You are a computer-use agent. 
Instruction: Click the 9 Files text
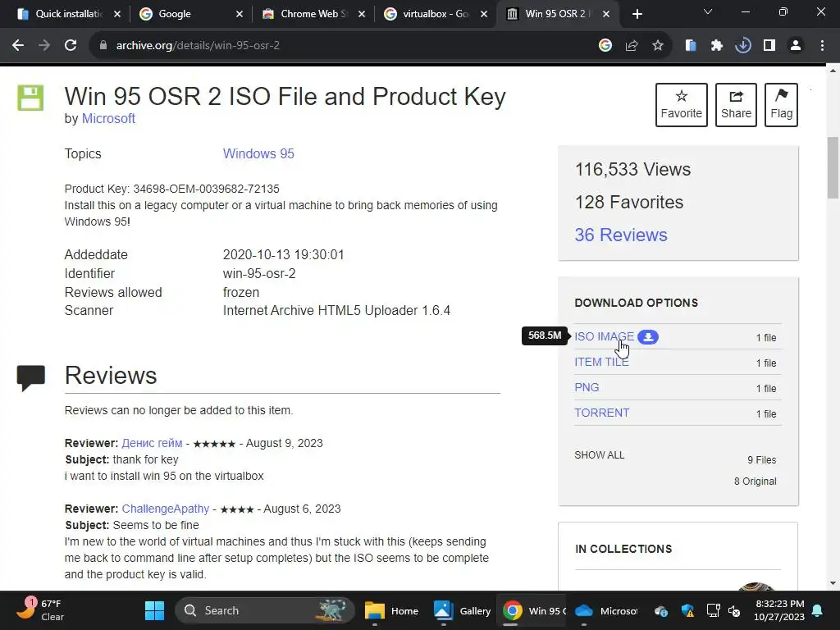coord(762,459)
